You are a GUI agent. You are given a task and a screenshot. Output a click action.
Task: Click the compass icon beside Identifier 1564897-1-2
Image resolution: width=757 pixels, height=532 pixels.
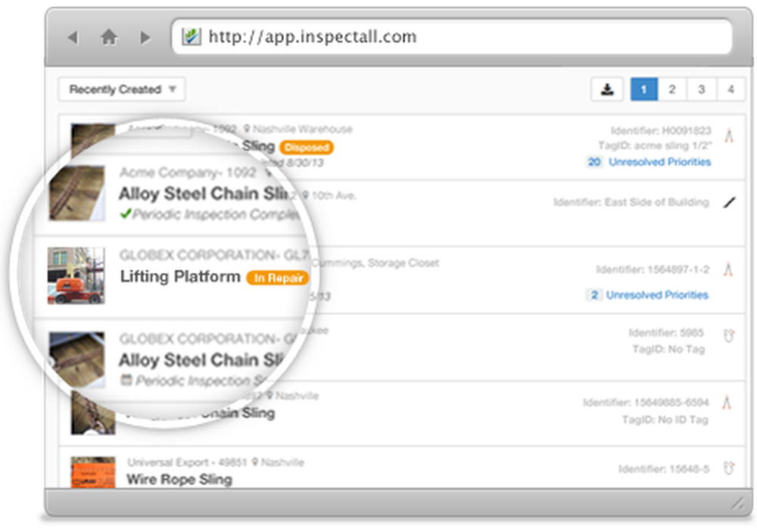pyautogui.click(x=728, y=269)
